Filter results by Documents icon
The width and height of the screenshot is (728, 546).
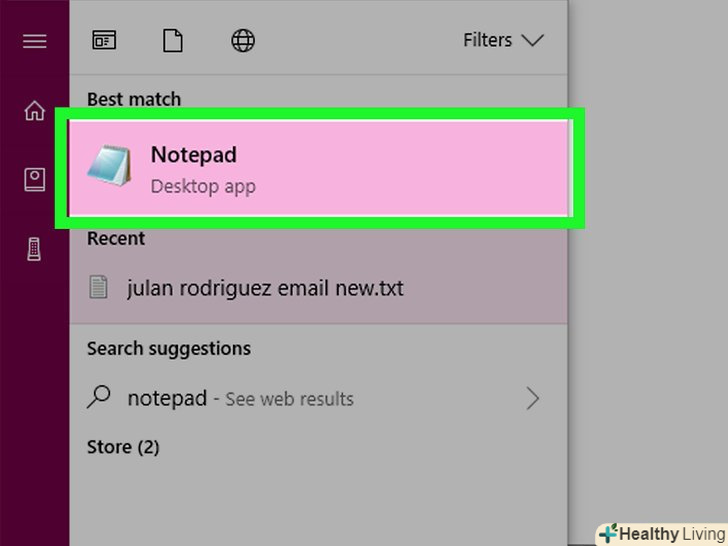(173, 40)
